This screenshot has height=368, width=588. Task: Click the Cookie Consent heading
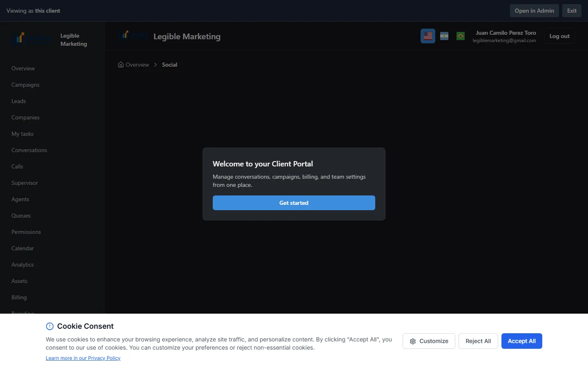[85, 326]
